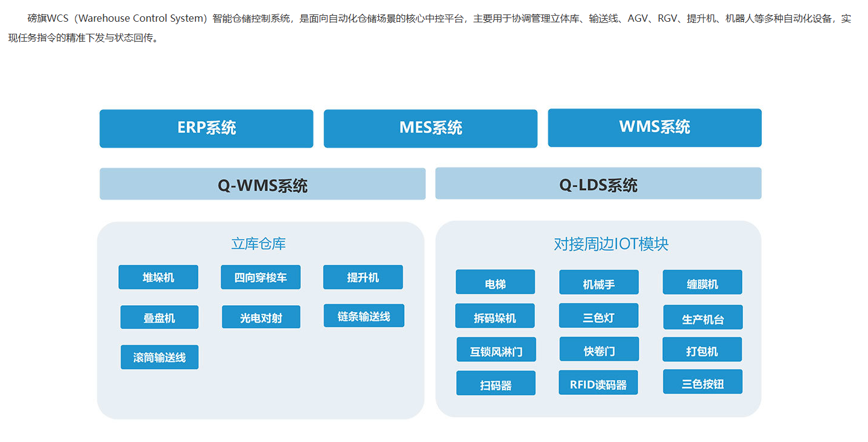Click the 提升机 tile
Viewport: 868px width, 442px height.
363,277
